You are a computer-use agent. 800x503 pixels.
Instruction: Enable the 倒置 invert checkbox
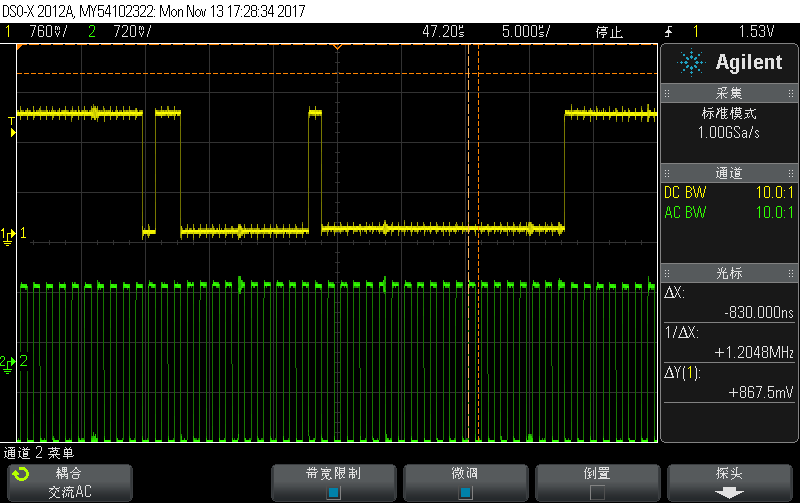(x=597, y=492)
